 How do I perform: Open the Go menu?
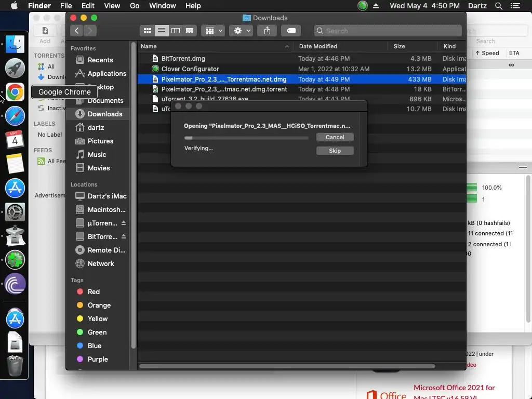tap(135, 6)
